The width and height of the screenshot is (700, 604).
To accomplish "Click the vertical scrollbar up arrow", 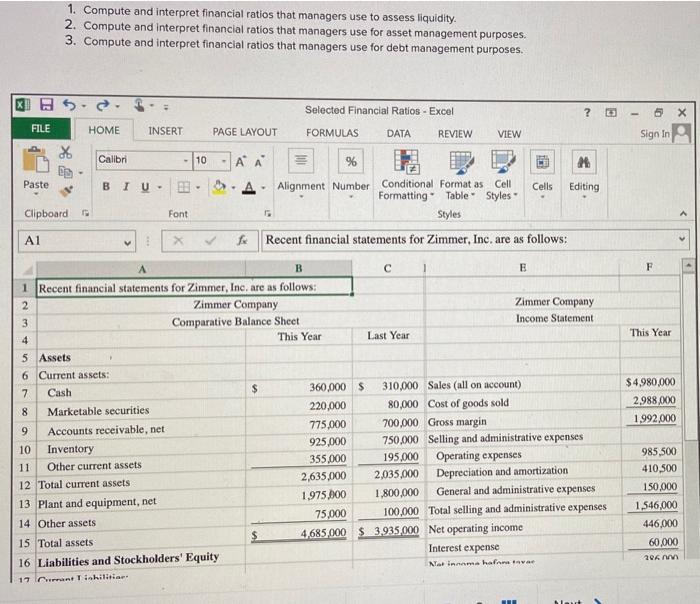I will point(689,266).
